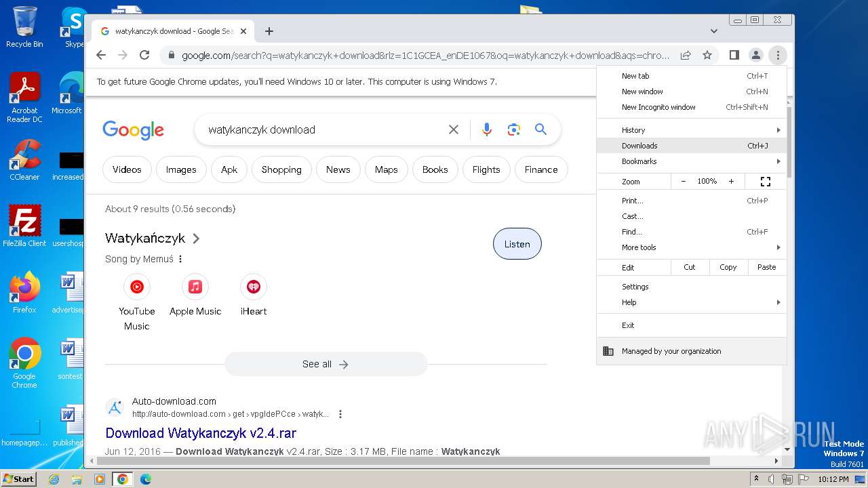Click the three-dot Chrome menu button
Viewport: 868px width, 488px height.
point(778,55)
